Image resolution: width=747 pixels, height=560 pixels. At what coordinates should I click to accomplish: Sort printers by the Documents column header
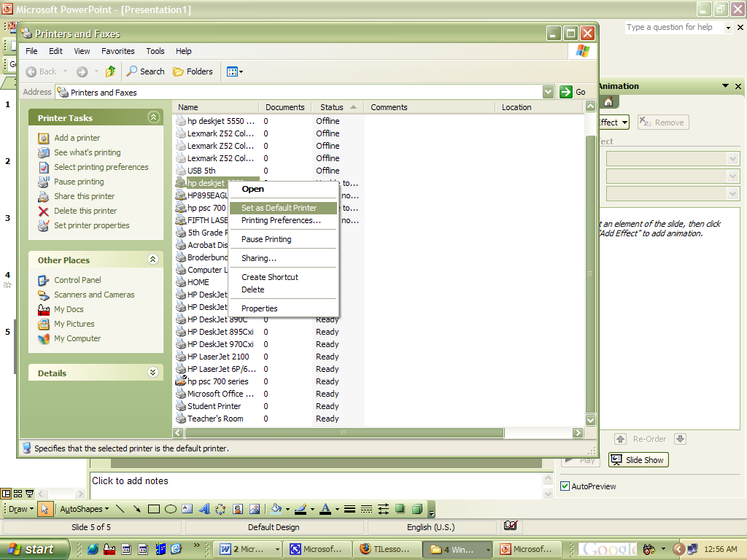pos(285,107)
